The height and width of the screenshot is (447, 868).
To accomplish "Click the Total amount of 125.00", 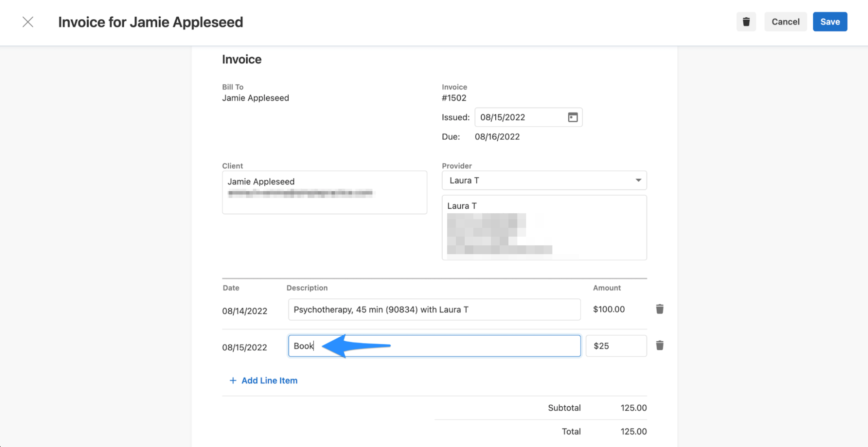I will tap(634, 431).
